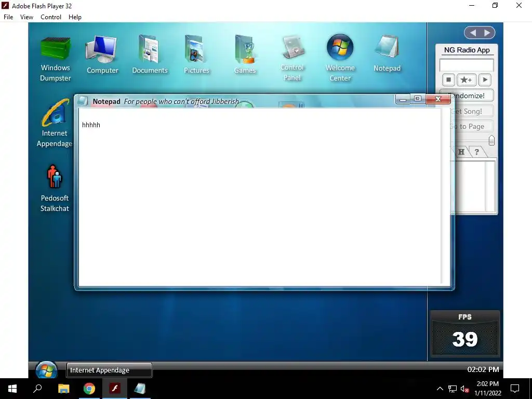Open the Games folder icon
The image size is (532, 399).
[x=245, y=55]
